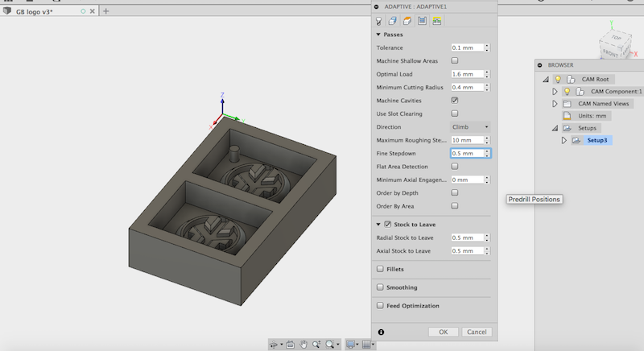
Task: Click the Fine Stepdown value field
Action: click(x=467, y=153)
